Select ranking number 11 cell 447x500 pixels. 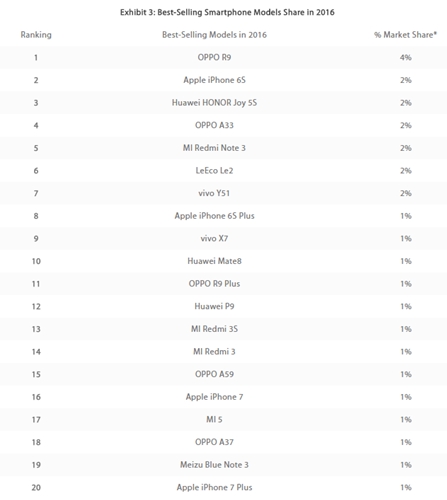(36, 284)
